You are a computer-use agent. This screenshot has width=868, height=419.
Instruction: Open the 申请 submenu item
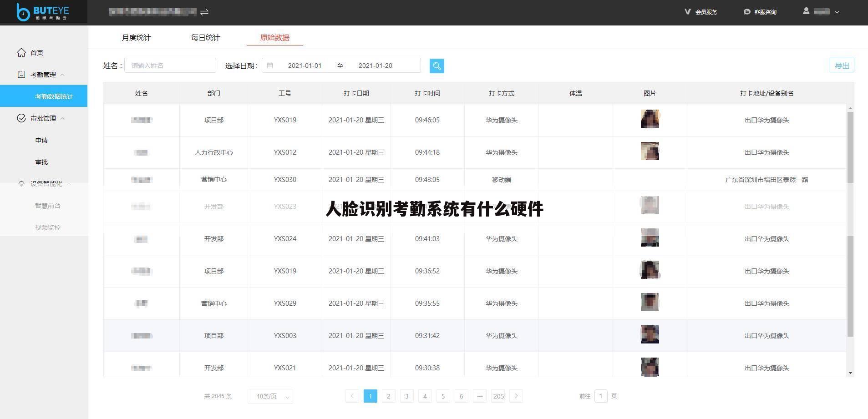[41, 140]
